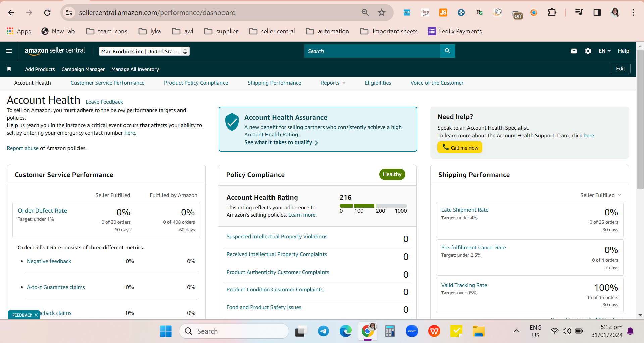Close the FEEDBACK tab with the X
This screenshot has width=644, height=343.
coord(36,315)
